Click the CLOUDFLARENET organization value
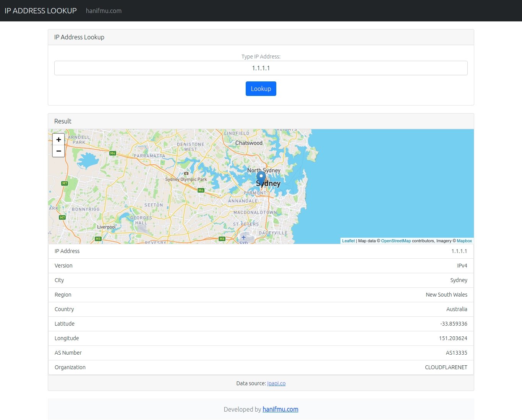 click(x=446, y=367)
